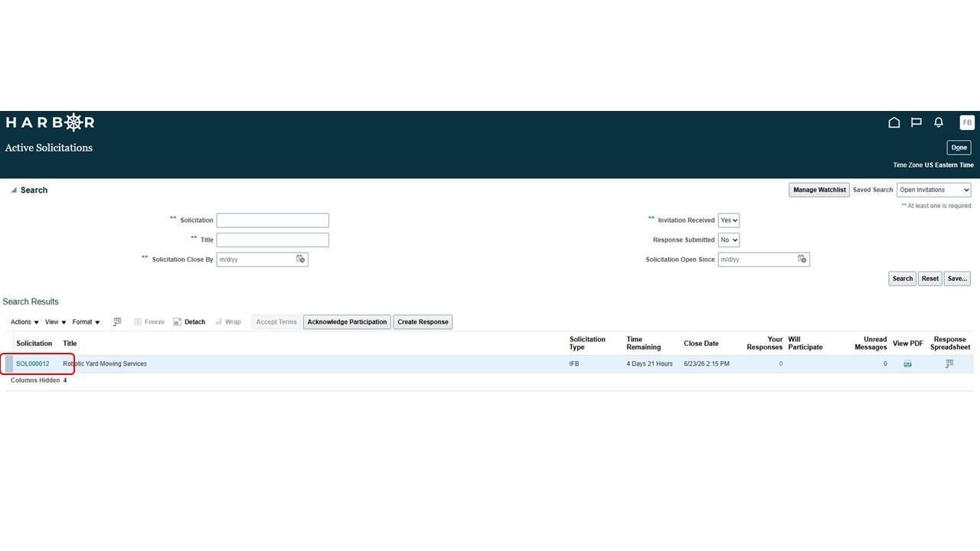
Task: Click in the Title input field
Action: click(x=273, y=240)
